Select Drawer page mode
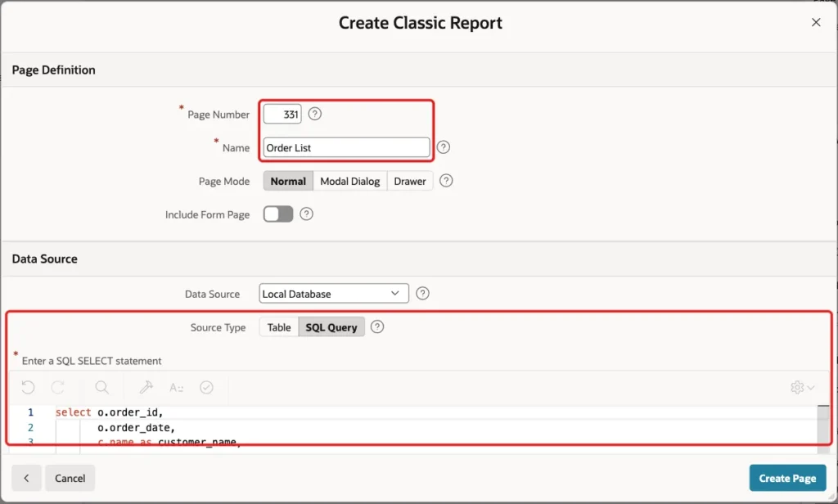The width and height of the screenshot is (838, 504). point(410,181)
